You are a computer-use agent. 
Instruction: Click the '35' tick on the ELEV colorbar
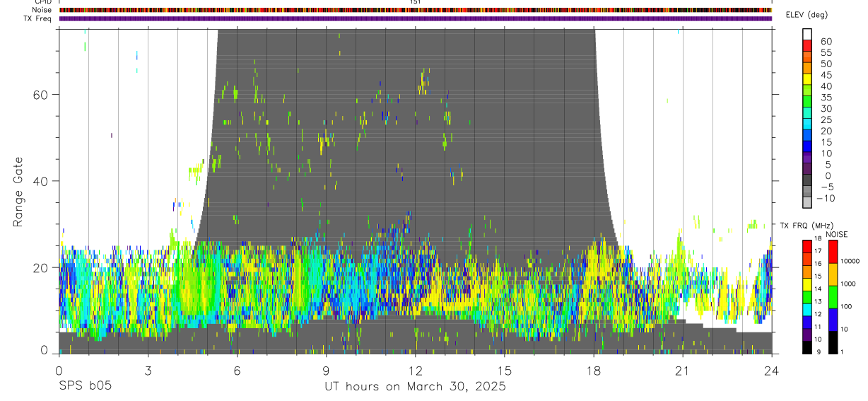click(x=826, y=98)
